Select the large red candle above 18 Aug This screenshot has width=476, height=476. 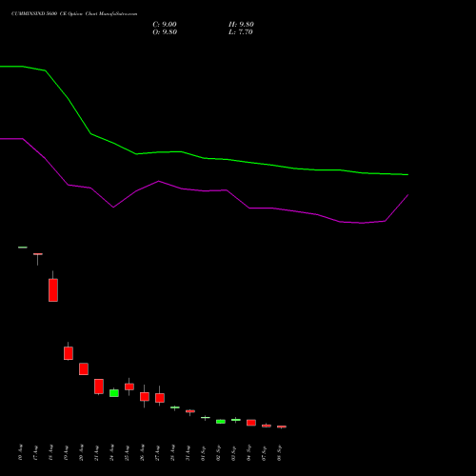[53, 290]
